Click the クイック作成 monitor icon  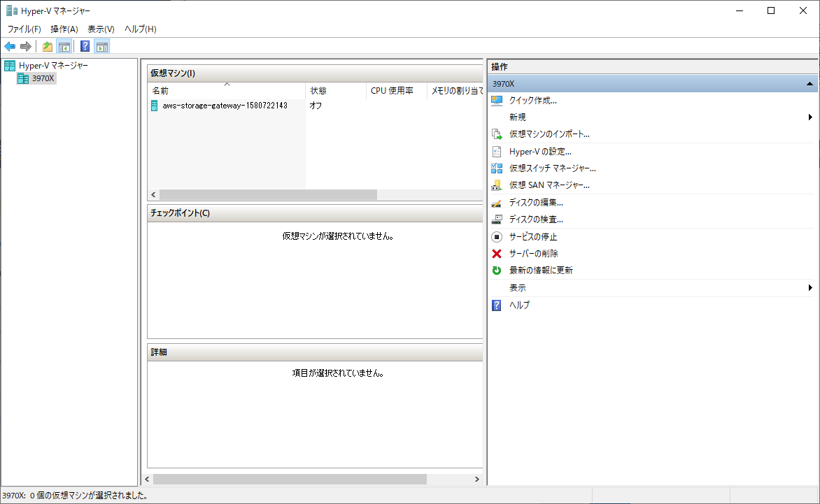[497, 101]
